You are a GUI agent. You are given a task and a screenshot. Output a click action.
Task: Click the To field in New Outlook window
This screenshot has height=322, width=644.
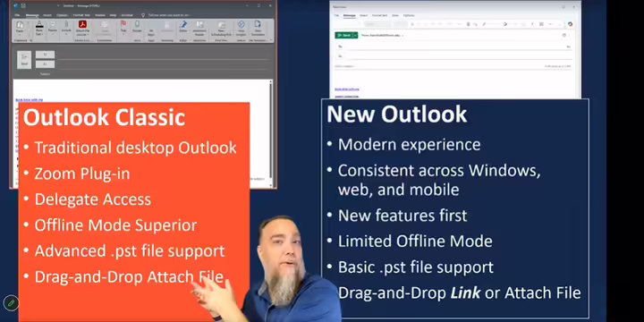pos(452,47)
